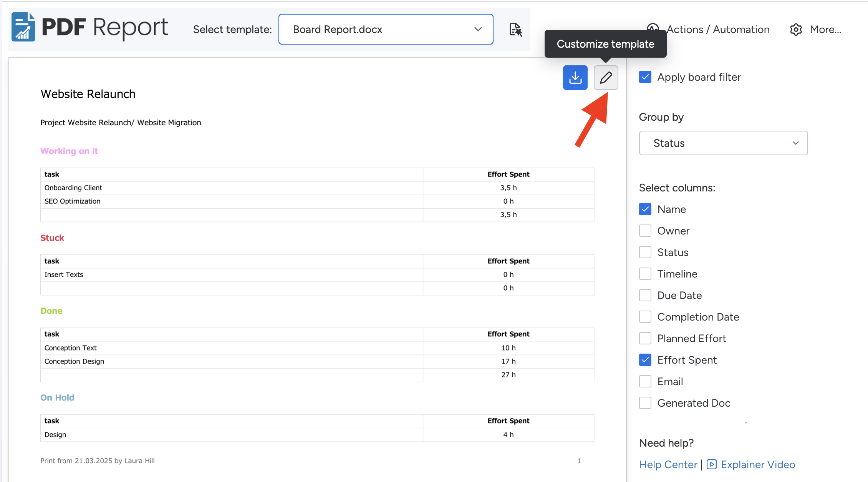Click the pencil Customize template icon
868x482 pixels.
click(606, 78)
